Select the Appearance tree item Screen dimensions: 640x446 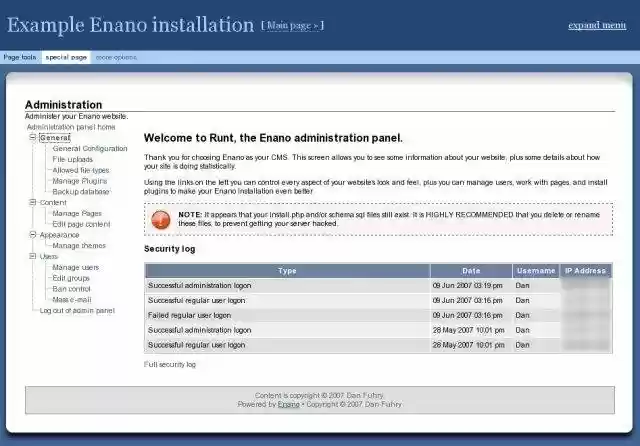60,235
